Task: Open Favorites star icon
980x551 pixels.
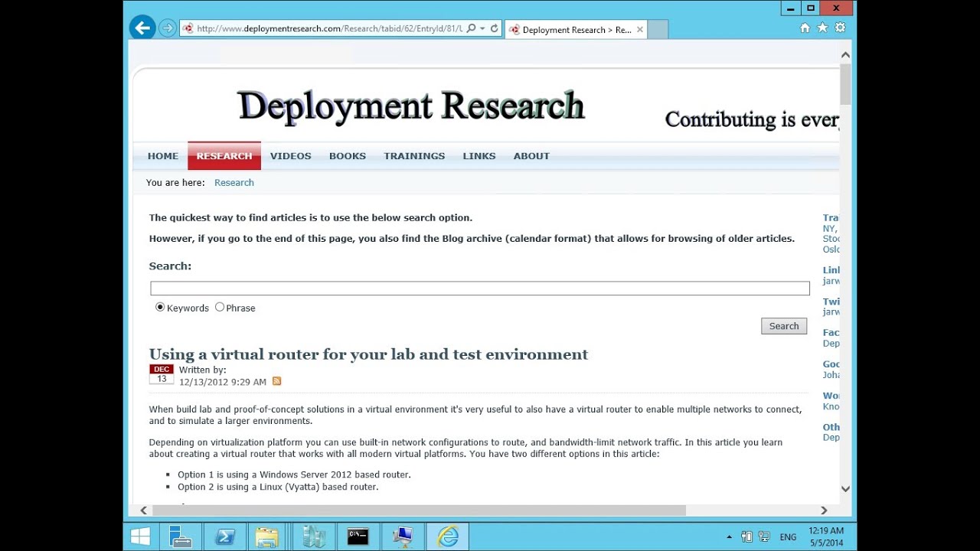Action: click(822, 28)
